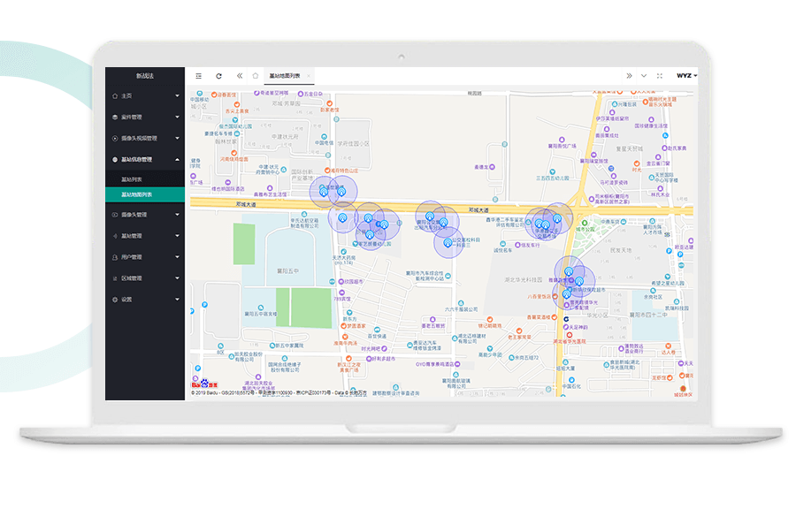Screen dimensions: 796x532
Task: Click the 信友车行 map marker
Action: coord(517,245)
